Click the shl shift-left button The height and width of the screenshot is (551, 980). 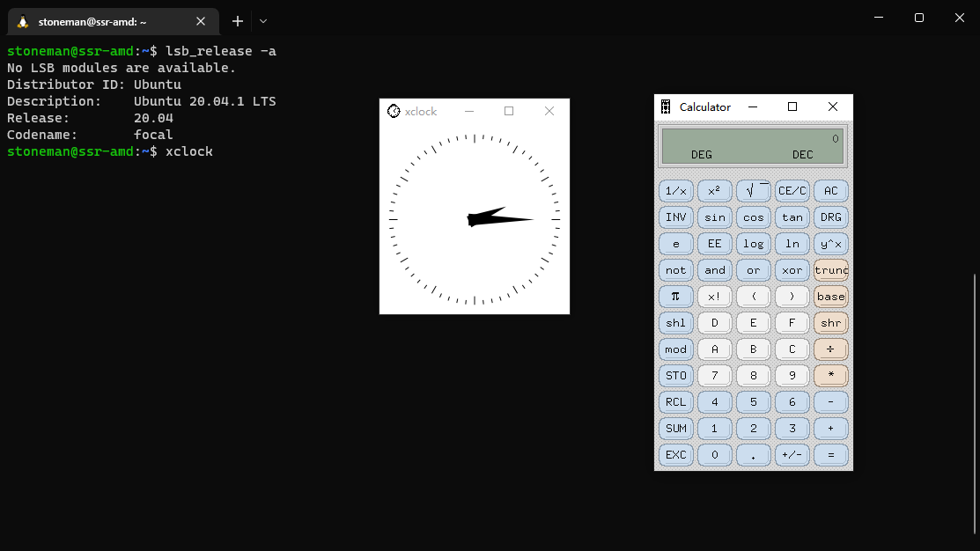click(675, 323)
